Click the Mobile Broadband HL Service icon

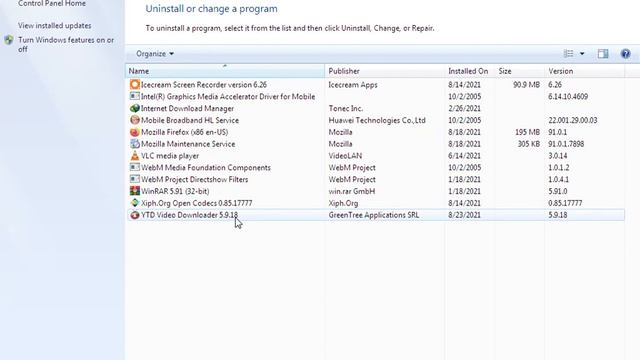pos(135,120)
